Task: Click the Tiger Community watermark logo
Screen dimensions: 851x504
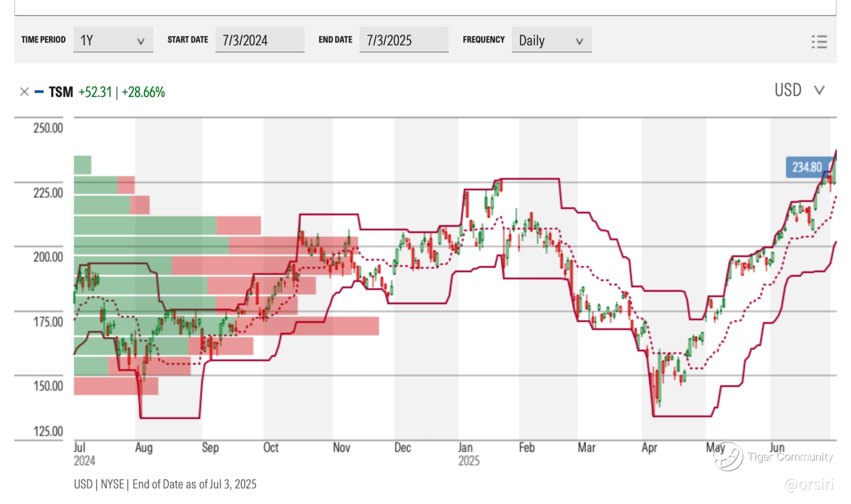Action: coord(728,457)
